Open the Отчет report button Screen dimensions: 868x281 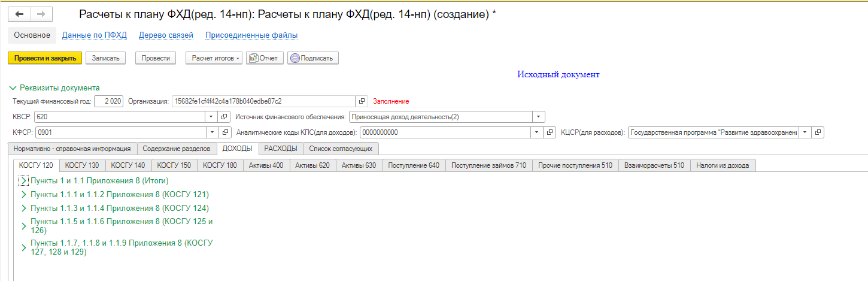pyautogui.click(x=265, y=58)
